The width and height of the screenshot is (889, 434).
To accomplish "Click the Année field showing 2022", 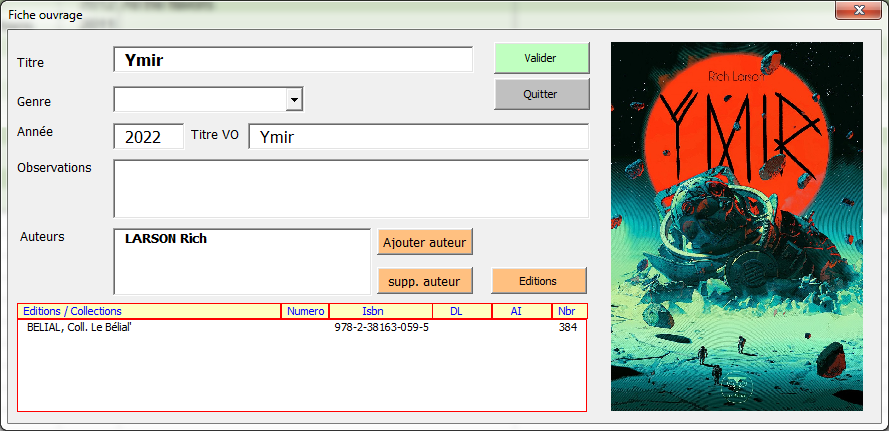I will 149,137.
